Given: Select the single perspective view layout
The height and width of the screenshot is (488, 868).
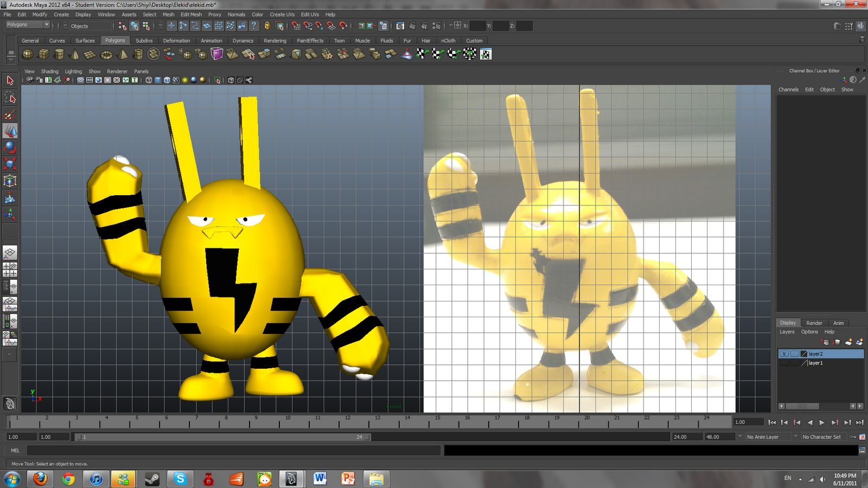Looking at the screenshot, I should 10,253.
